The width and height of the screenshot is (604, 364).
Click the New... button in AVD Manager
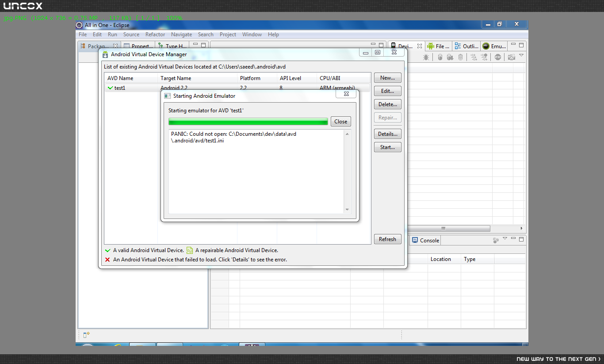pyautogui.click(x=388, y=78)
